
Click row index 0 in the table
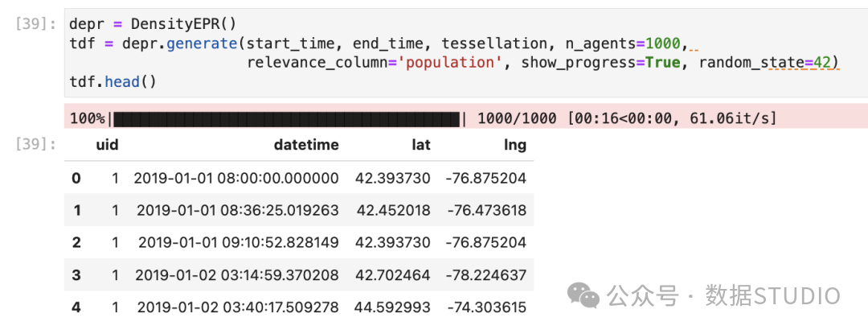[76, 178]
